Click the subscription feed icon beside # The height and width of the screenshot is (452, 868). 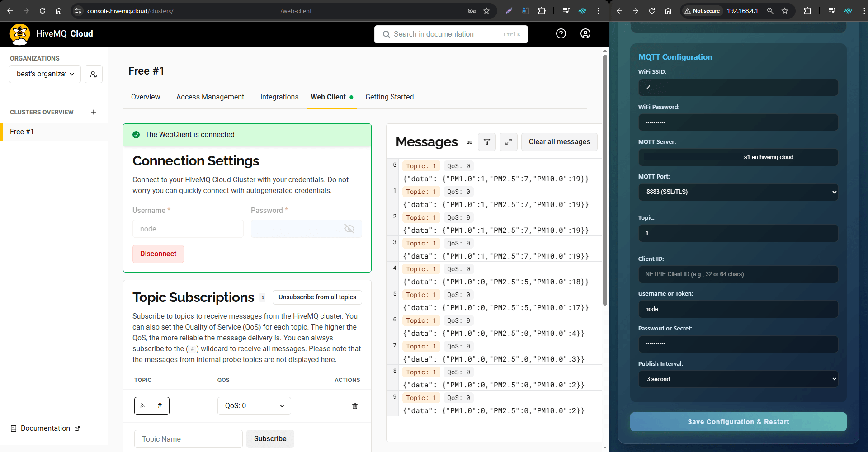pyautogui.click(x=142, y=406)
